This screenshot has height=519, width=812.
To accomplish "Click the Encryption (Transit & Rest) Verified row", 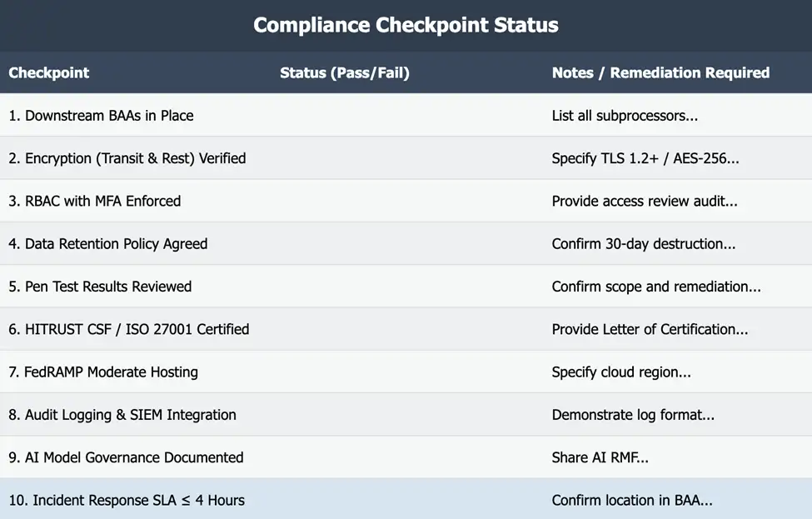I will pyautogui.click(x=127, y=158).
